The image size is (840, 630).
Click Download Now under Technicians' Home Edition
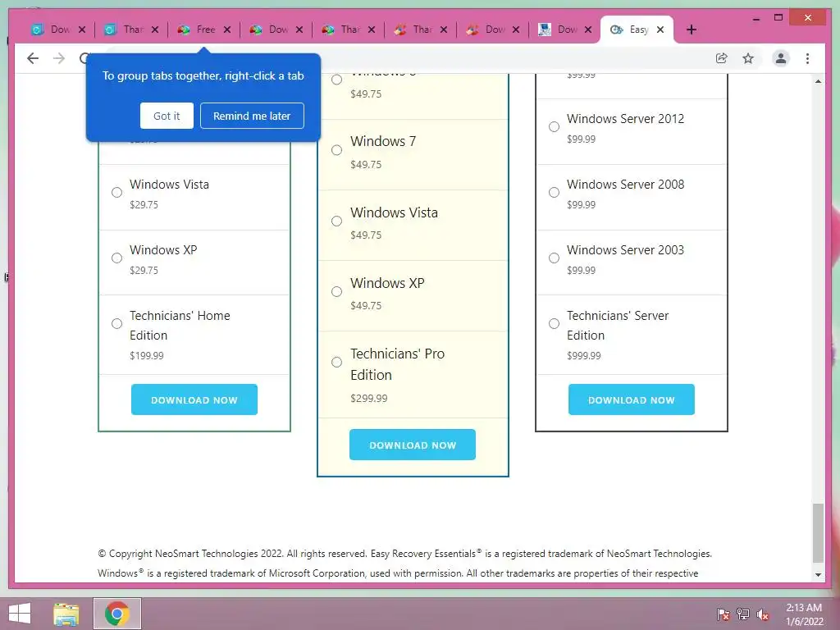click(194, 399)
